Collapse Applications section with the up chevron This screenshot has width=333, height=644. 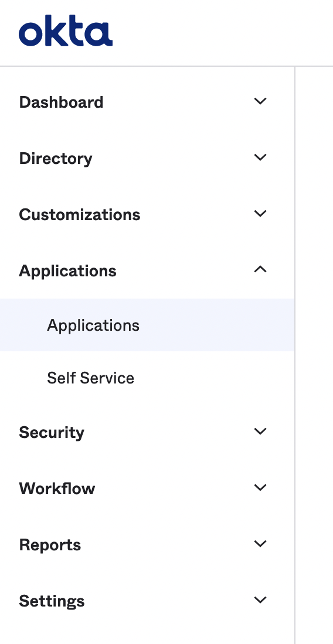coord(260,269)
